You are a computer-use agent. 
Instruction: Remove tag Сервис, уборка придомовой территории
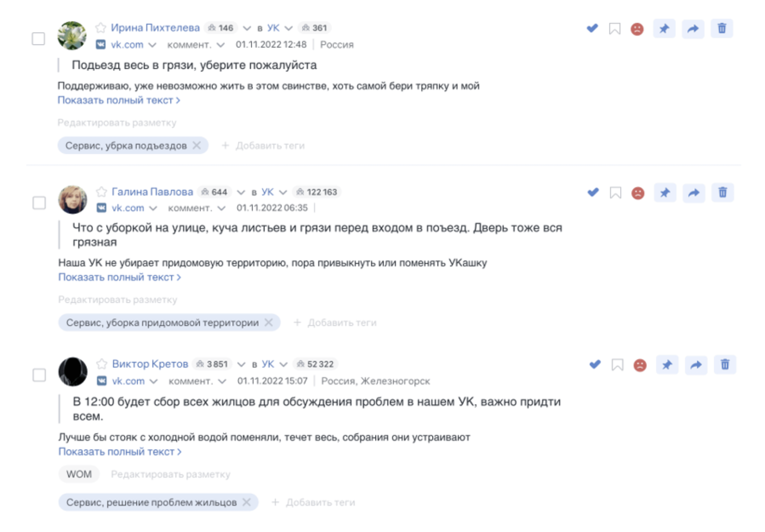[x=268, y=323]
